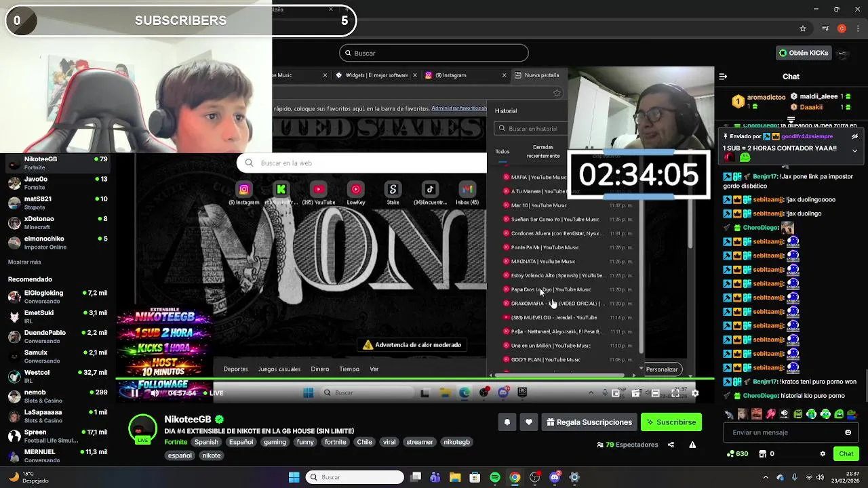Click the heart follow button
Screen dimensions: 868x488
pyautogui.click(x=529, y=422)
